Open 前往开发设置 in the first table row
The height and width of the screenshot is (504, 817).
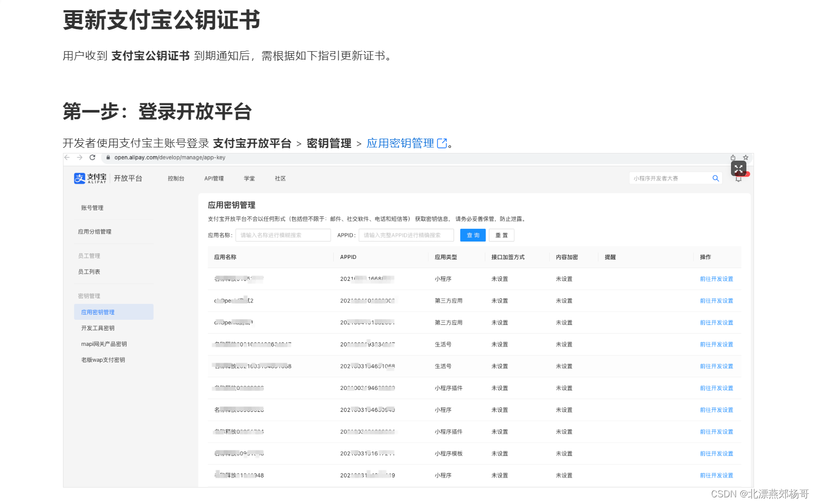[x=717, y=279]
